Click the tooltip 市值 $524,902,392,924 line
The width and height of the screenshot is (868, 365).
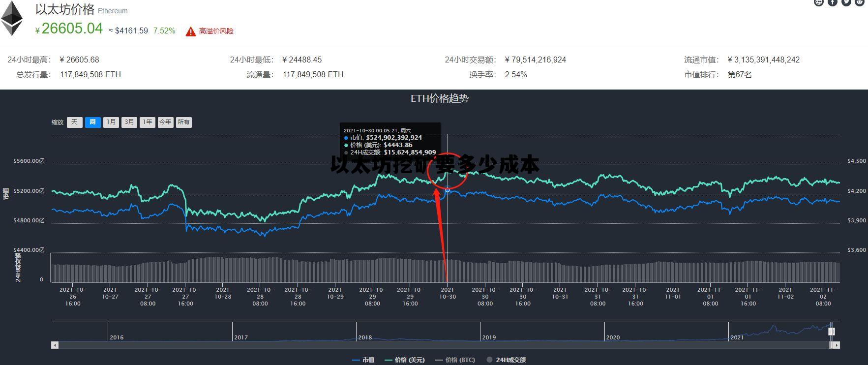pos(383,138)
